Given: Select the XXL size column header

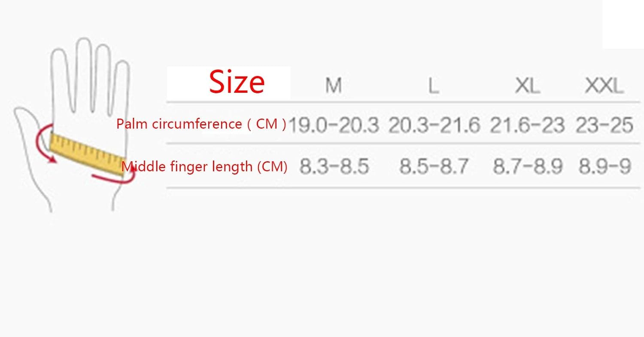Looking at the screenshot, I should [604, 86].
